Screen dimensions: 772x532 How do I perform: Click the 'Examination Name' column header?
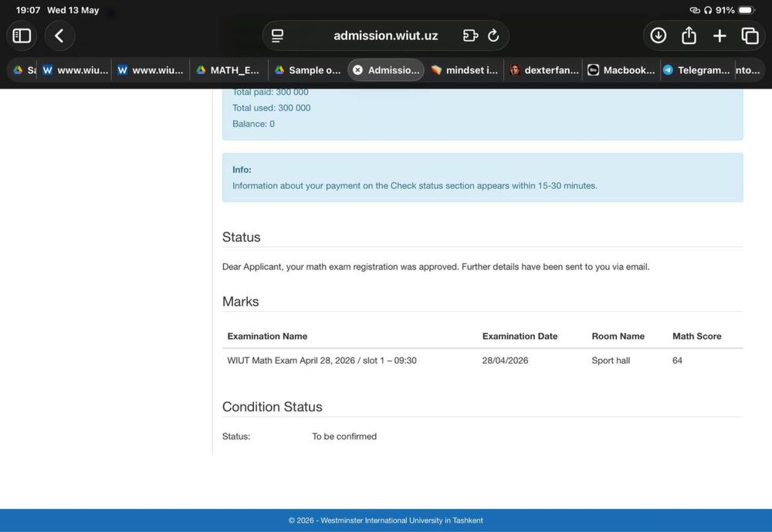[267, 336]
